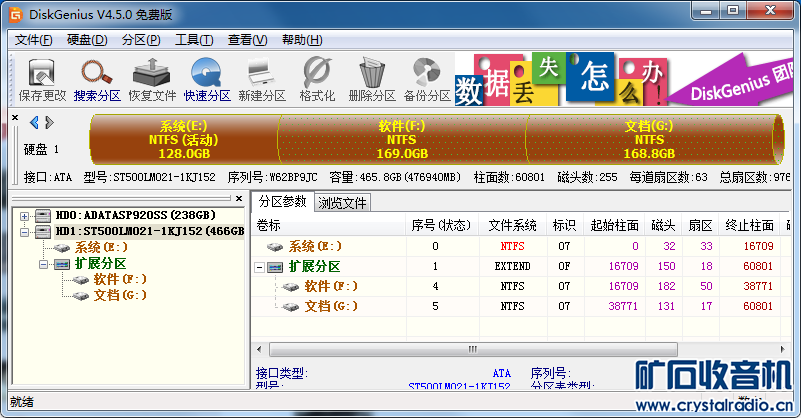Select 系统(E:) in the left tree
This screenshot has height=418, width=801.
[x=101, y=247]
